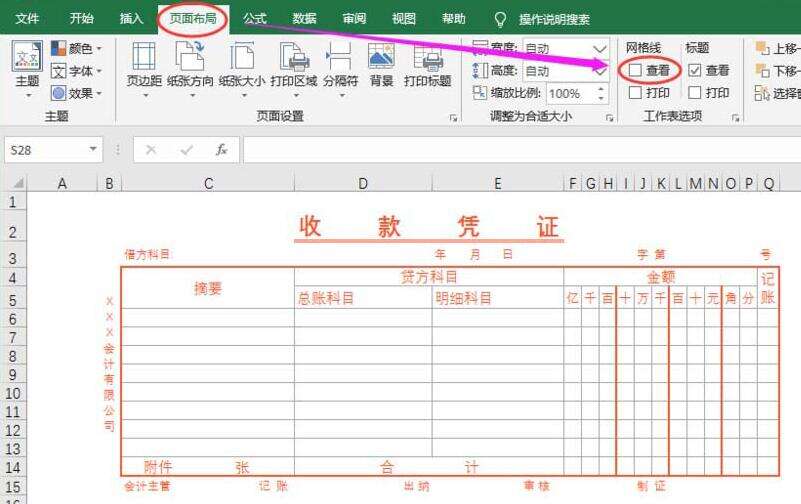
Task: Uncheck 标题 查看 headings view checkbox
Action: point(694,70)
